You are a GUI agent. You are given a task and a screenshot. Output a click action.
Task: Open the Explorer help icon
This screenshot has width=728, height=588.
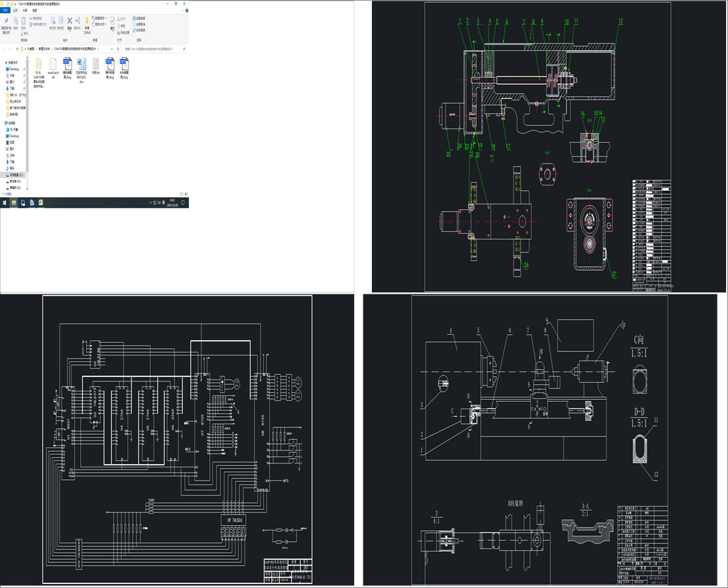(x=187, y=10)
